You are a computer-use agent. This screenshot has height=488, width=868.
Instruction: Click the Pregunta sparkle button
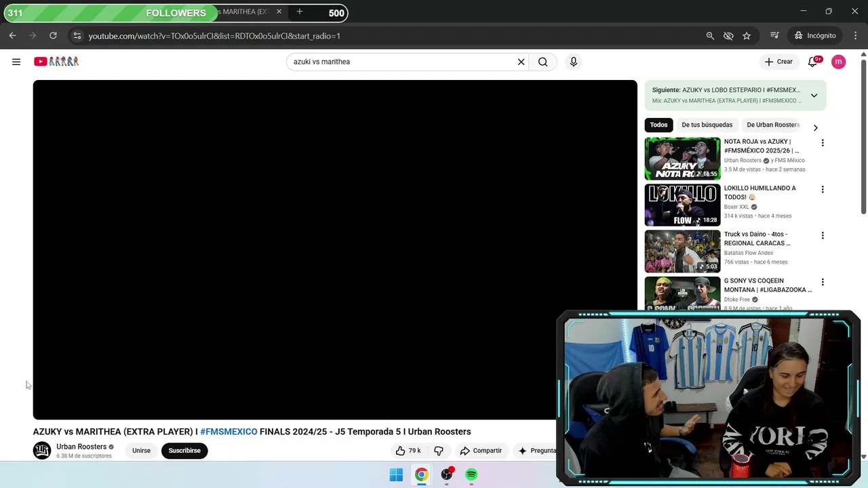(x=536, y=451)
